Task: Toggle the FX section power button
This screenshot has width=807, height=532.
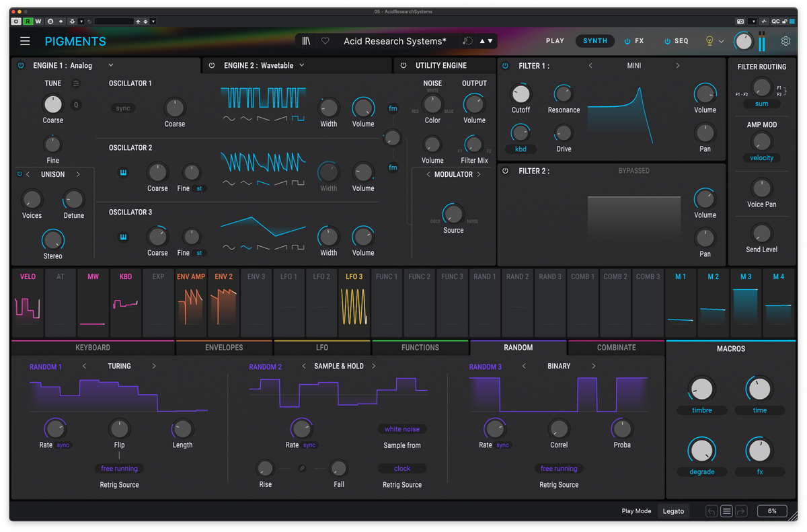Action: tap(627, 41)
